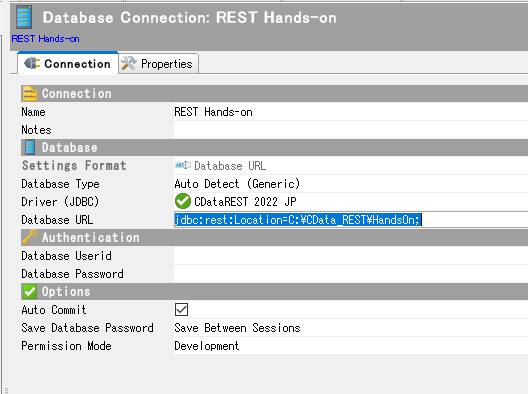Toggle the Auto Commit checkbox
The image size is (528, 394).
coord(182,309)
